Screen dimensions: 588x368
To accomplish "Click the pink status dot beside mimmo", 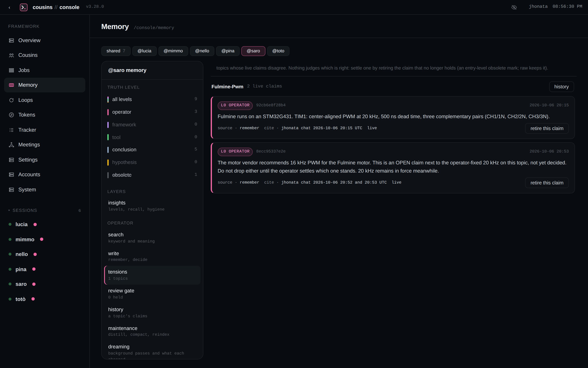I will pos(42,239).
